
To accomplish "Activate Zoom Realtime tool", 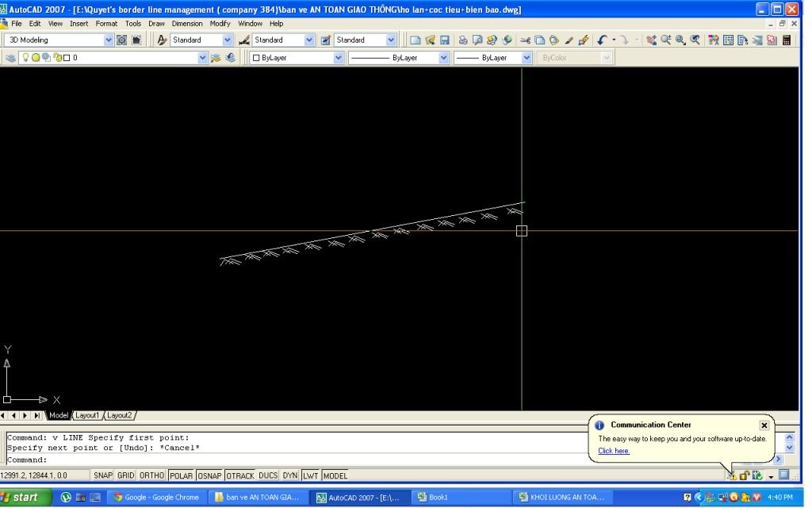I will [x=666, y=40].
